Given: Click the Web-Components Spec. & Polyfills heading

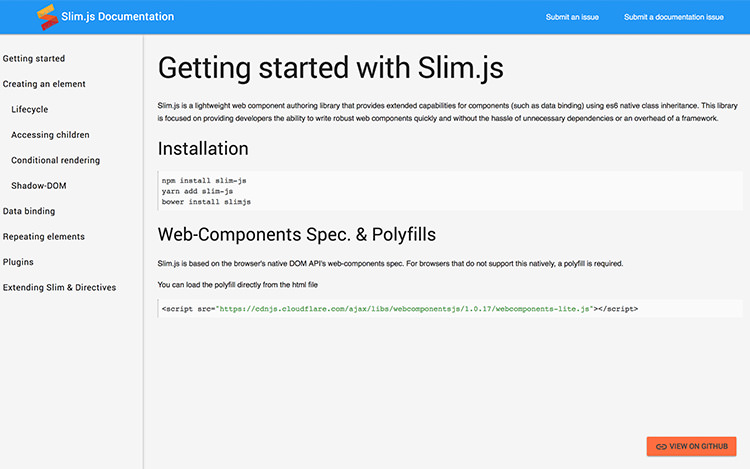Looking at the screenshot, I should click(297, 235).
